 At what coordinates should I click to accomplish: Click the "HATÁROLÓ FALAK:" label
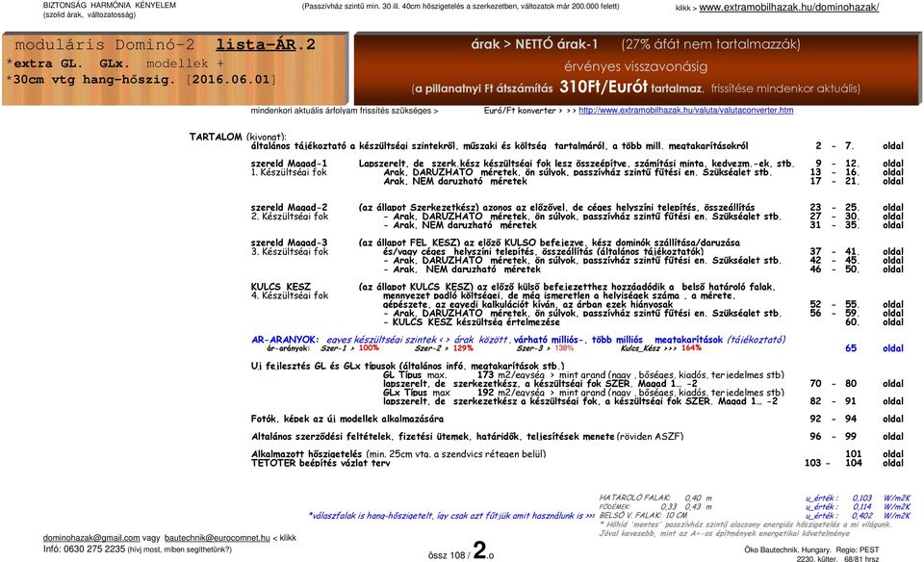[634, 498]
